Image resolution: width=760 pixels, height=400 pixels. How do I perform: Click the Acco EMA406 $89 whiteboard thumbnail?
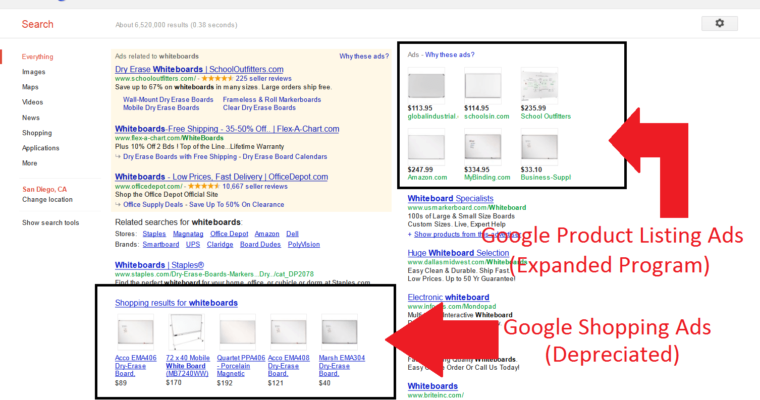click(136, 332)
